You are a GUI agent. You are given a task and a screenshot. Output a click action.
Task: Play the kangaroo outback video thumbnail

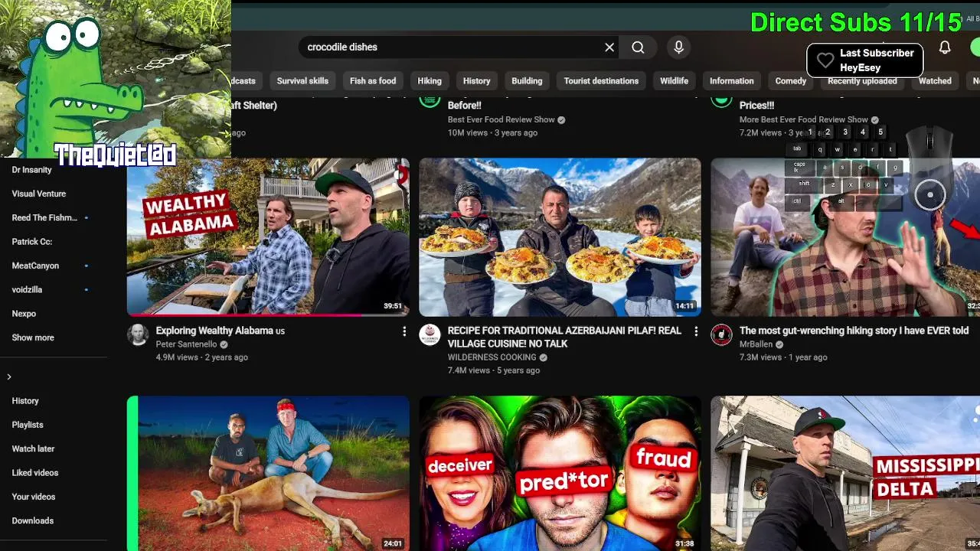coord(268,473)
